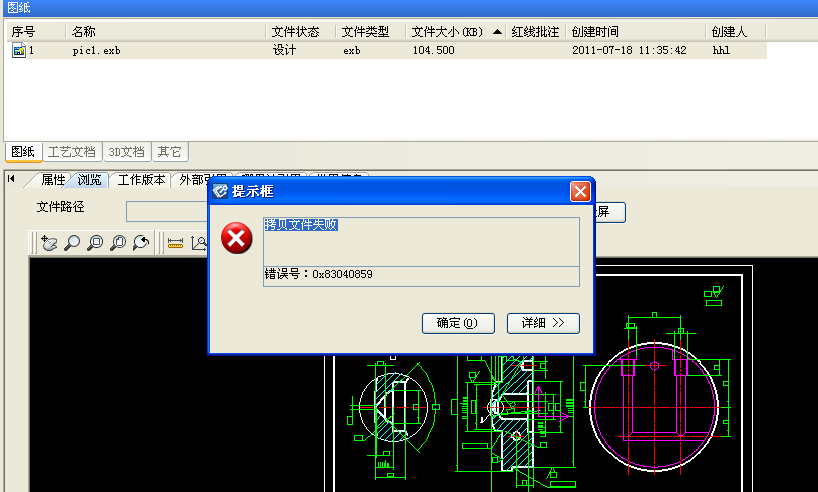
Task: Switch to the 工艺文档 tab
Action: tap(72, 152)
